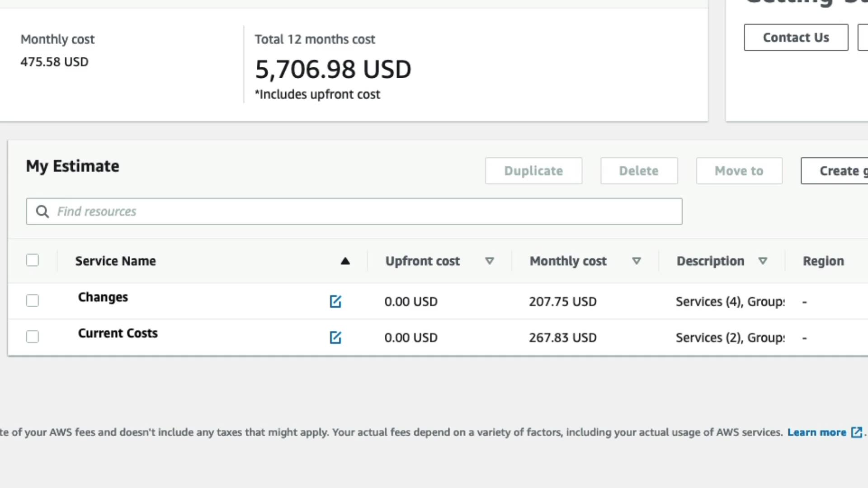Check the Changes row checkbox

click(x=33, y=301)
